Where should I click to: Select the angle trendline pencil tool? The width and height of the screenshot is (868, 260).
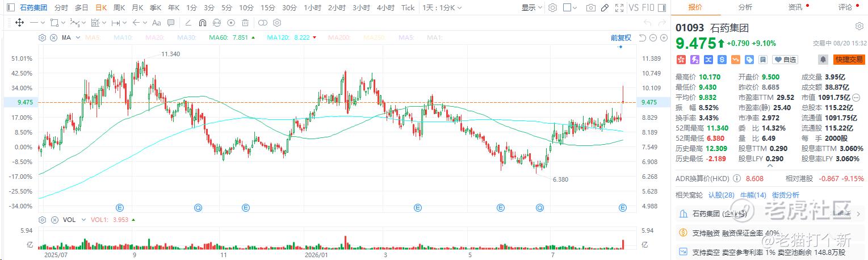pyautogui.click(x=187, y=23)
